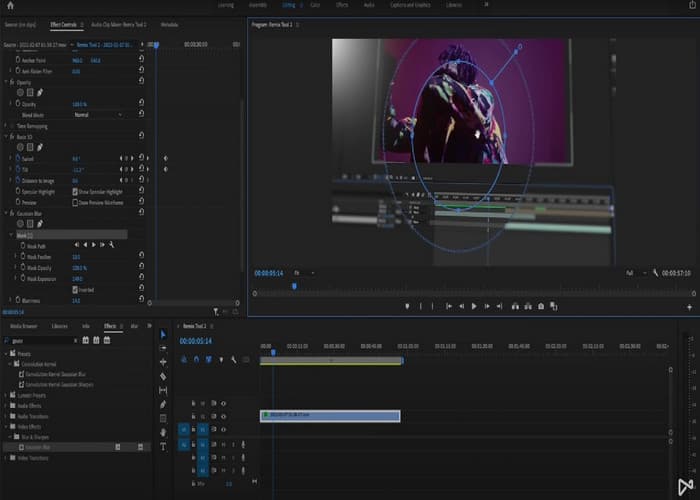
Task: Step back one frame
Action: click(x=462, y=306)
